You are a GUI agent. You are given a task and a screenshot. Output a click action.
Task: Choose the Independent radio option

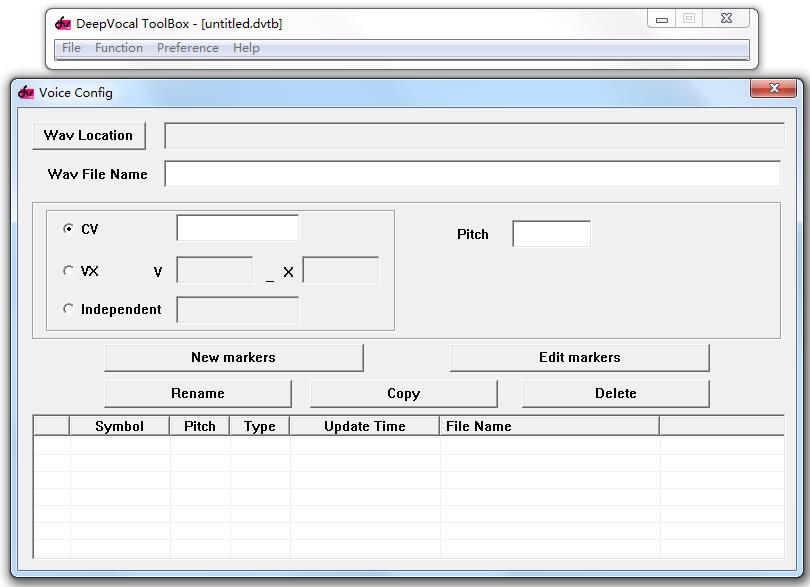(x=68, y=309)
